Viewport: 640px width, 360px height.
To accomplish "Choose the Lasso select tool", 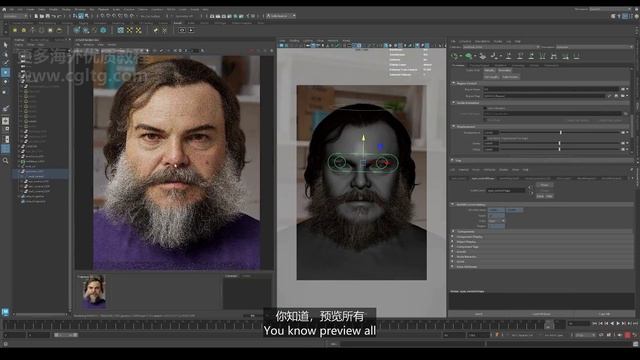I will click(x=5, y=54).
